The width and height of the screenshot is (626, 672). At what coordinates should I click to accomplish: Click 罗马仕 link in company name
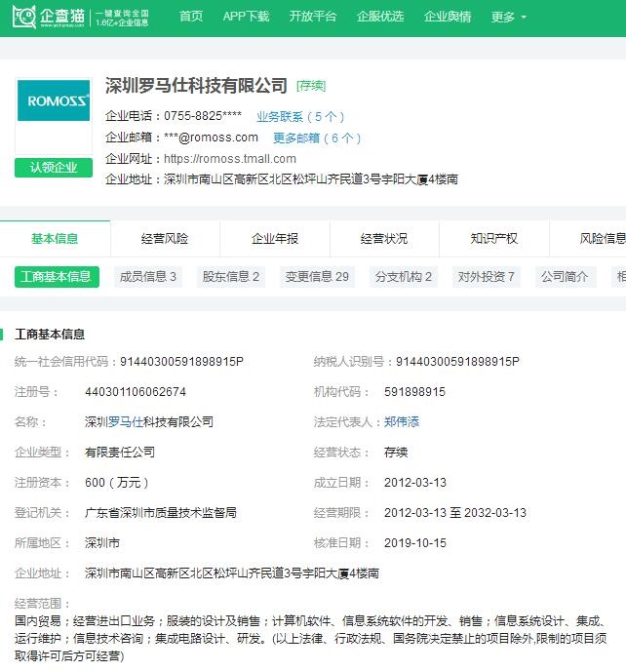tap(126, 422)
